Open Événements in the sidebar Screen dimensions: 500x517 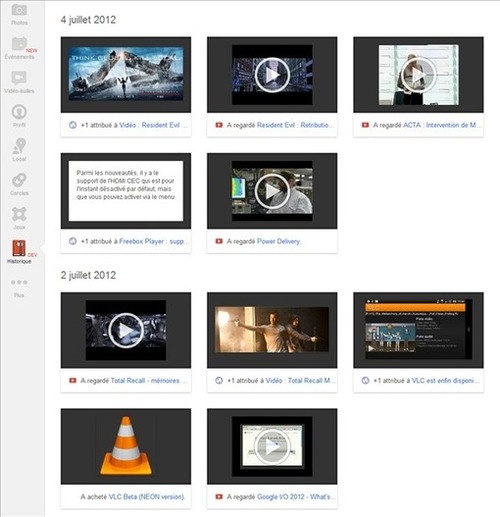coord(19,48)
